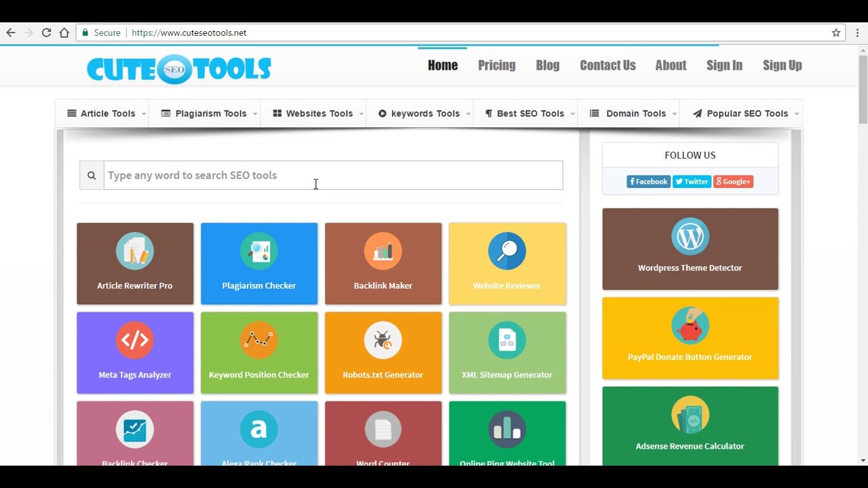Click the Adsense Revenue Calculator label
This screenshot has height=488, width=868.
tap(690, 447)
